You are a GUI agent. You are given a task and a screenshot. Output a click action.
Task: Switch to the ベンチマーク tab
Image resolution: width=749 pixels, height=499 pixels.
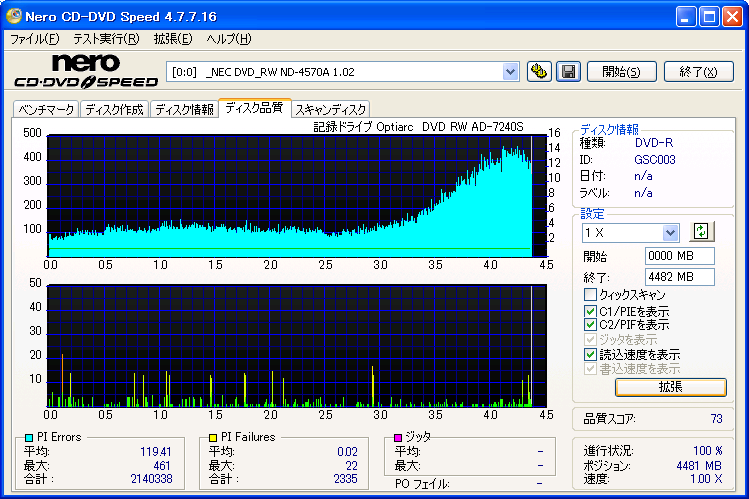[46, 109]
